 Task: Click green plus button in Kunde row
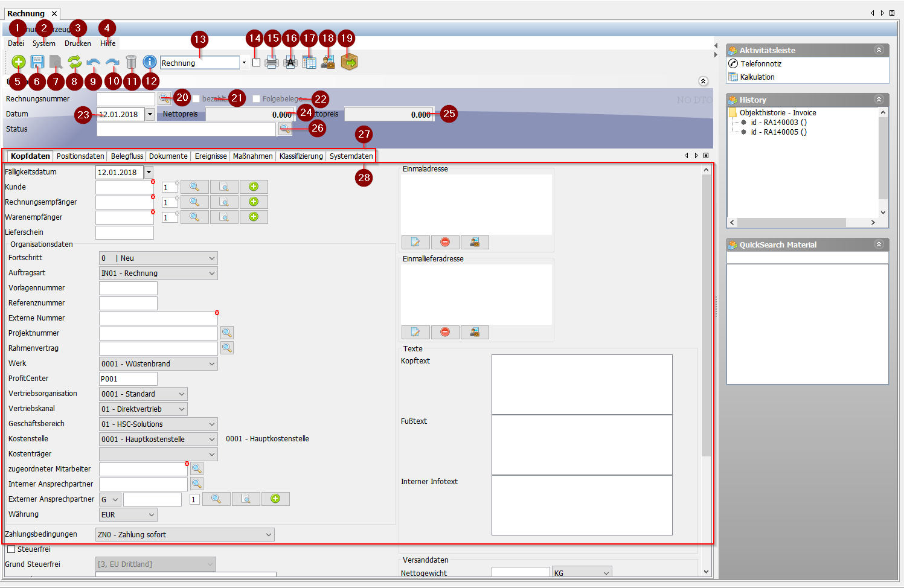[254, 187]
